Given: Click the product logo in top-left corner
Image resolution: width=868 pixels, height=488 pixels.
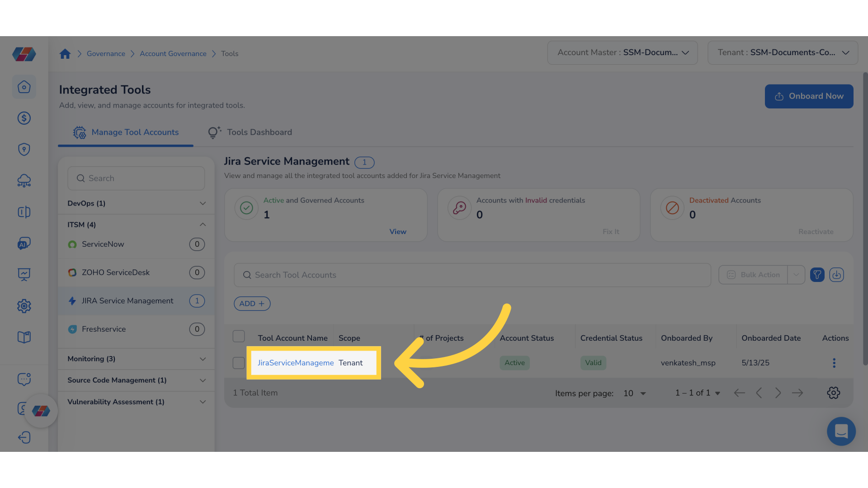Looking at the screenshot, I should click(x=24, y=54).
